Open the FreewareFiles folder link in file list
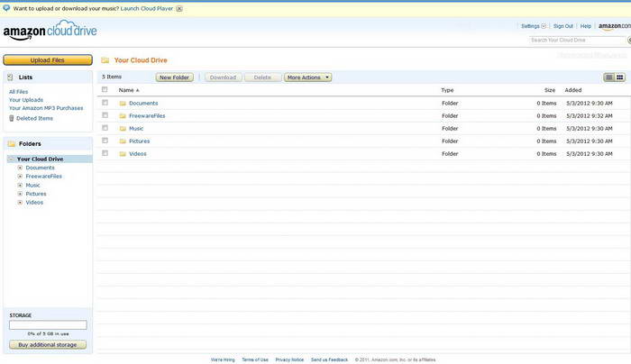This screenshot has height=364, width=631. [x=147, y=116]
